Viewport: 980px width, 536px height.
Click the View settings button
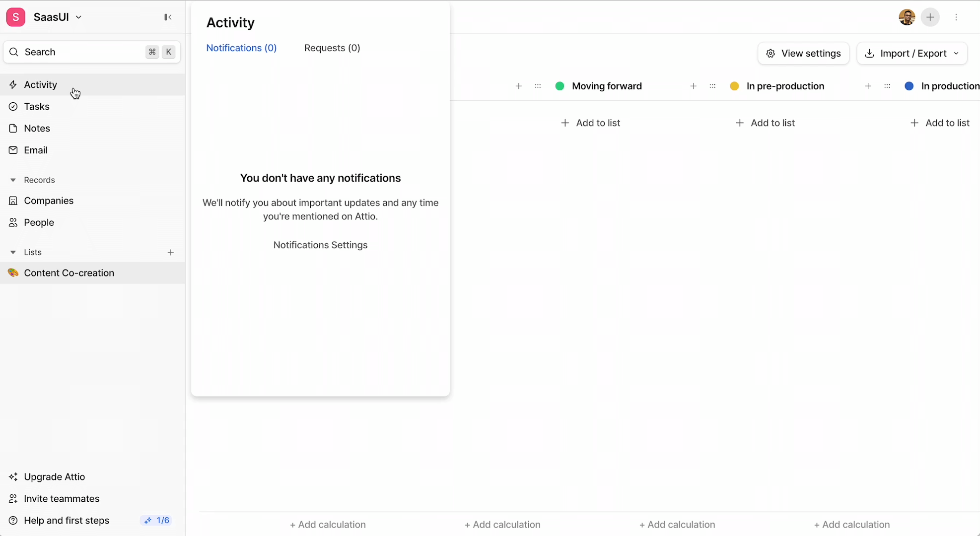pos(803,54)
